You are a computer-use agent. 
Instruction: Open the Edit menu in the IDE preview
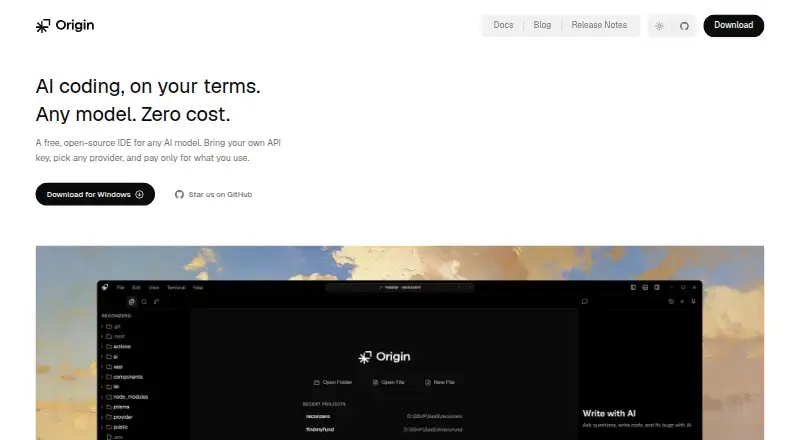click(x=136, y=287)
